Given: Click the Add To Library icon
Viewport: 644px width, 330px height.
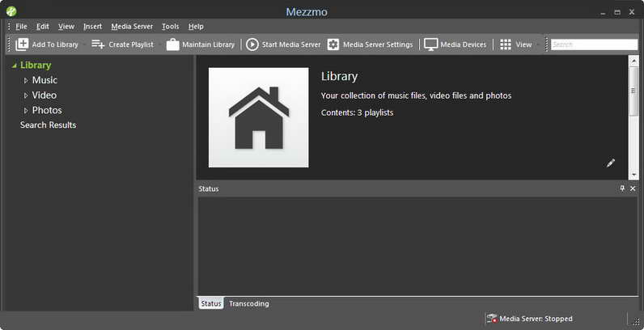Looking at the screenshot, I should pos(22,44).
